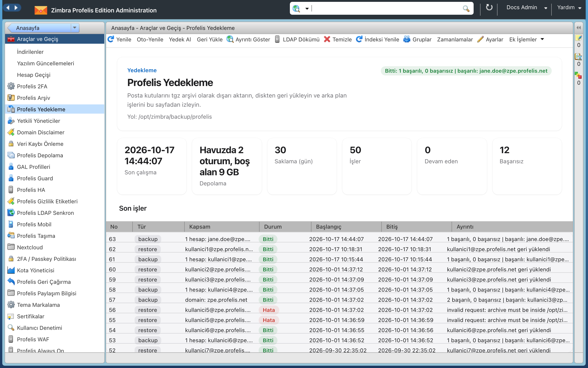Click the header refresh arrow icon
The image size is (588, 368).
pyautogui.click(x=489, y=8)
